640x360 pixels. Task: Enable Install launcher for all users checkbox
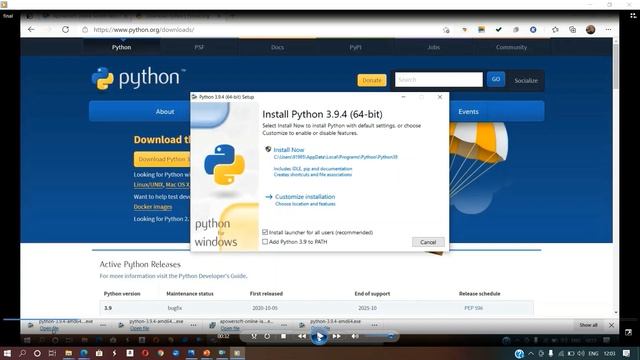coord(265,232)
